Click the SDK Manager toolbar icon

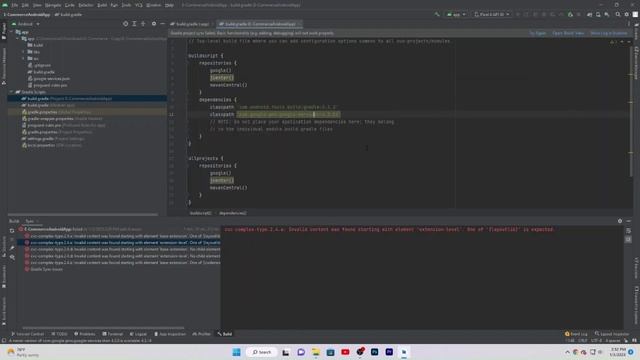(x=607, y=15)
